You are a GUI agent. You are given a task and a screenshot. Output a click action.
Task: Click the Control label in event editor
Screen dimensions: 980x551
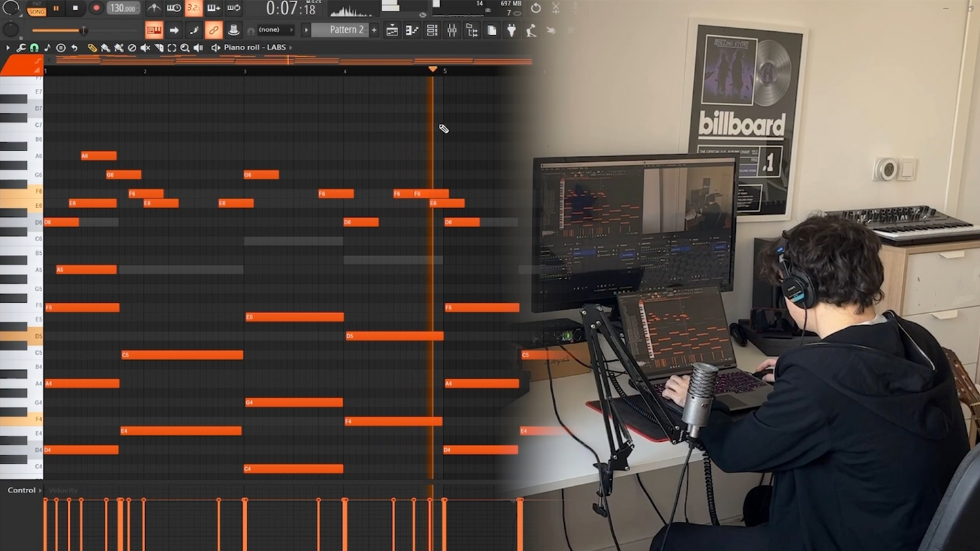[x=22, y=490]
